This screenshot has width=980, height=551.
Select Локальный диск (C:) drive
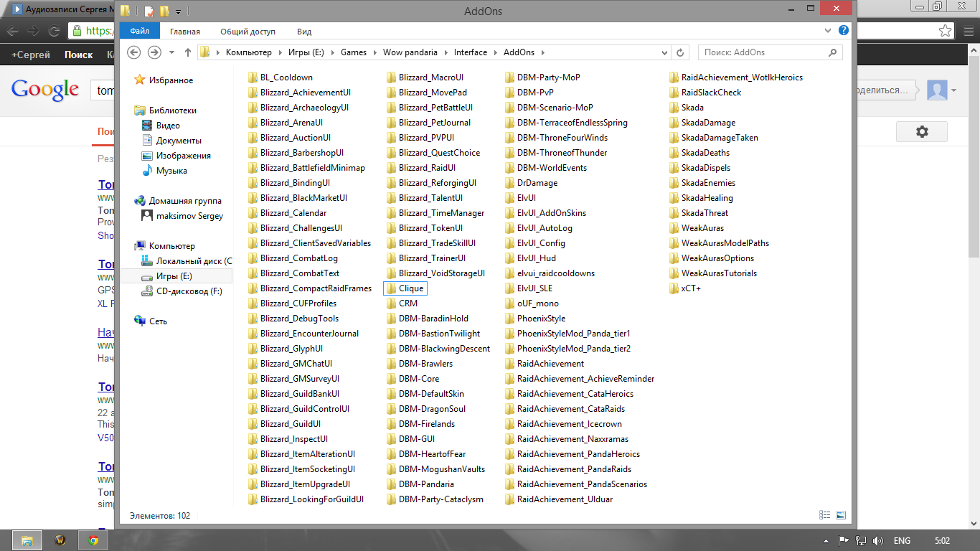tap(194, 261)
